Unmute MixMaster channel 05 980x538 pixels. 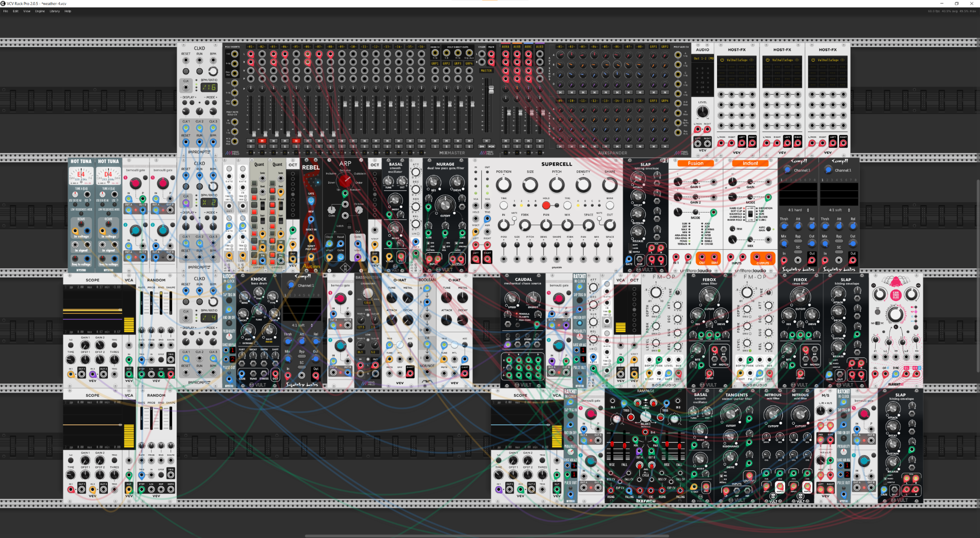(x=296, y=141)
